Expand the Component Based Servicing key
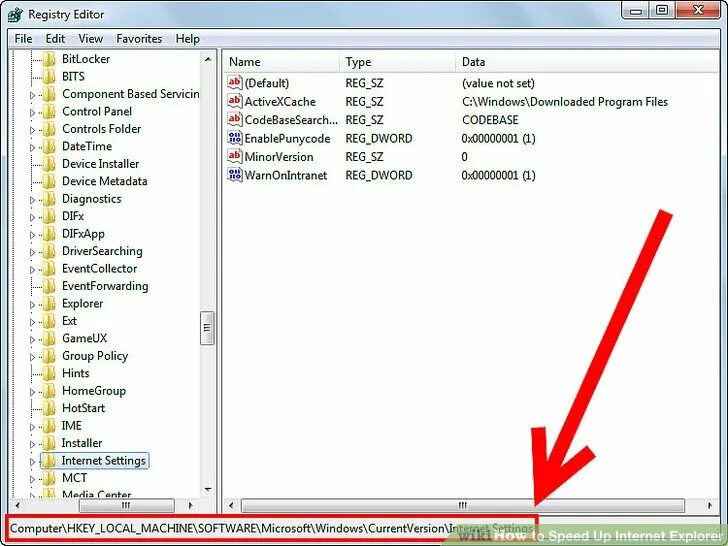 pos(32,95)
